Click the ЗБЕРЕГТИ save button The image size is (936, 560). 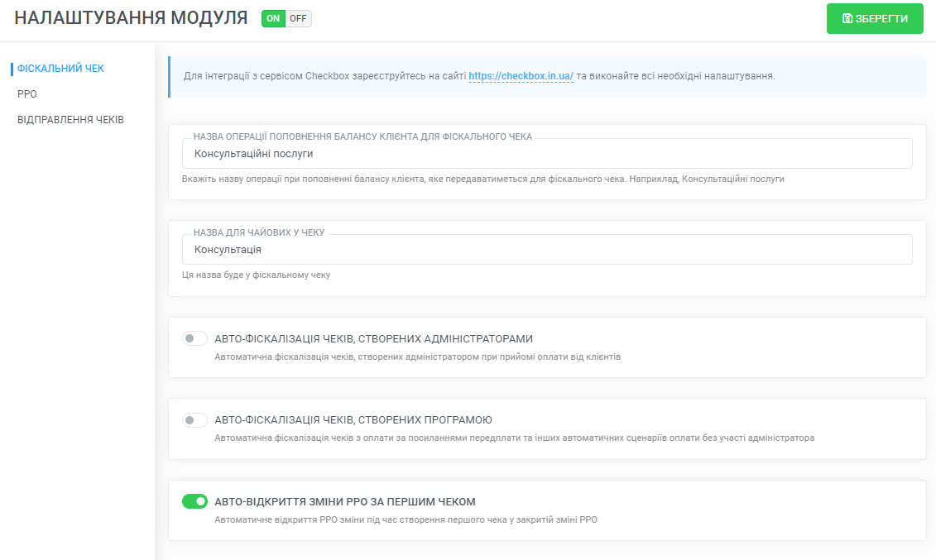(875, 18)
